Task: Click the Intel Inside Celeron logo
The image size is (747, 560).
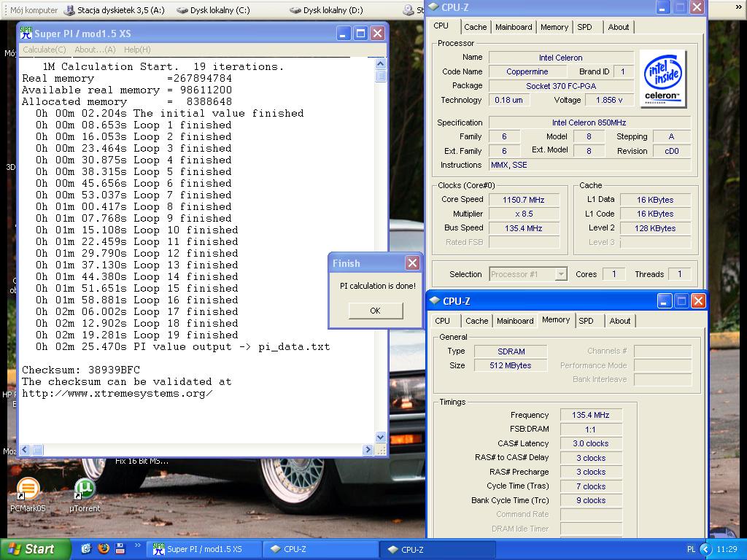Action: [x=662, y=79]
